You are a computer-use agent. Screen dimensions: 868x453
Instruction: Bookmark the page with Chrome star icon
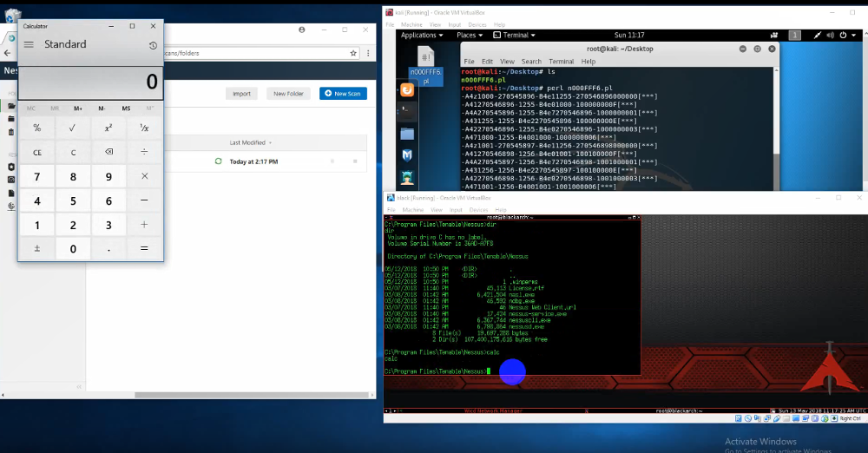pos(353,53)
